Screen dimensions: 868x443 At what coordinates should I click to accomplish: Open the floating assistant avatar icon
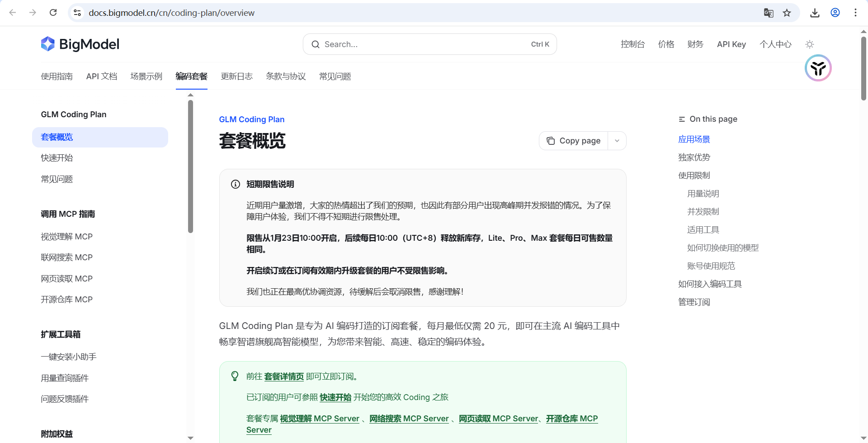[818, 68]
